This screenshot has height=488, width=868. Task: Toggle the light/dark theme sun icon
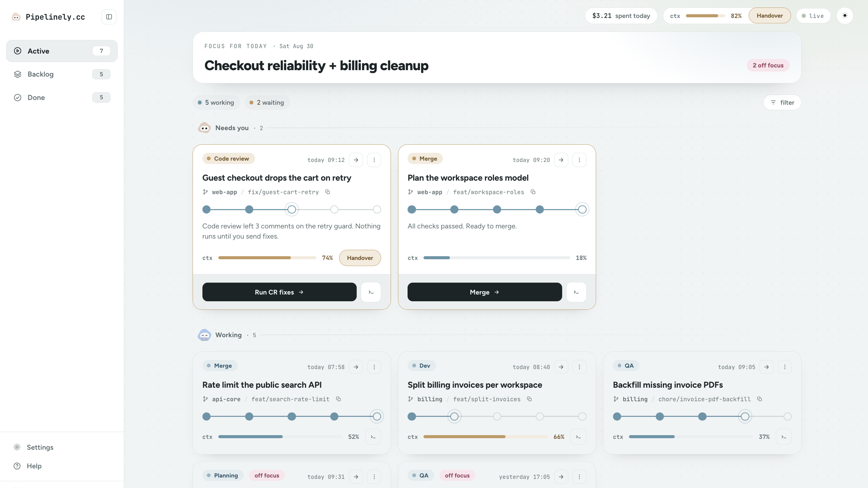pyautogui.click(x=845, y=16)
